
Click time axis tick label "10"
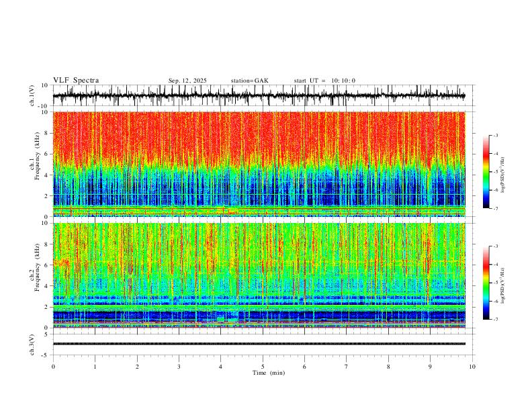472,367
